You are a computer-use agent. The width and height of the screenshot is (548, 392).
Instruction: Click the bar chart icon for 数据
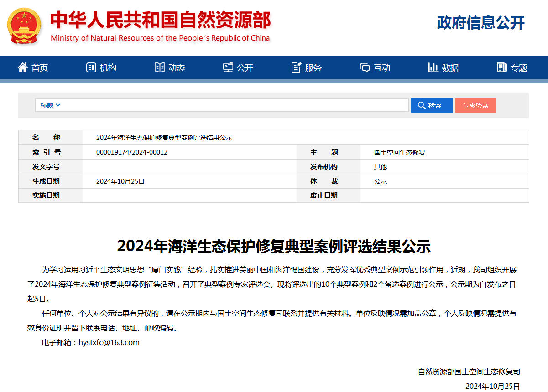point(433,67)
